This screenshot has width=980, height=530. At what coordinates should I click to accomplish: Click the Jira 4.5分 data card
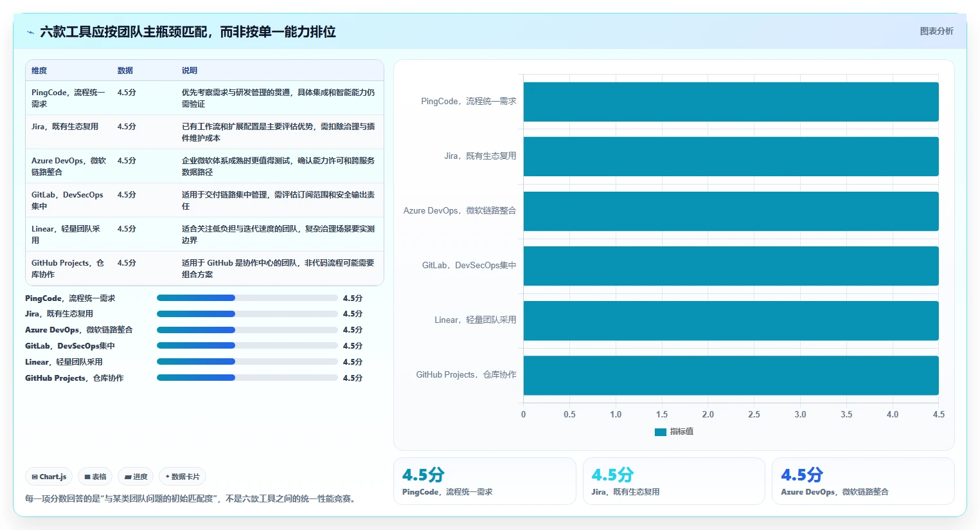tap(674, 481)
